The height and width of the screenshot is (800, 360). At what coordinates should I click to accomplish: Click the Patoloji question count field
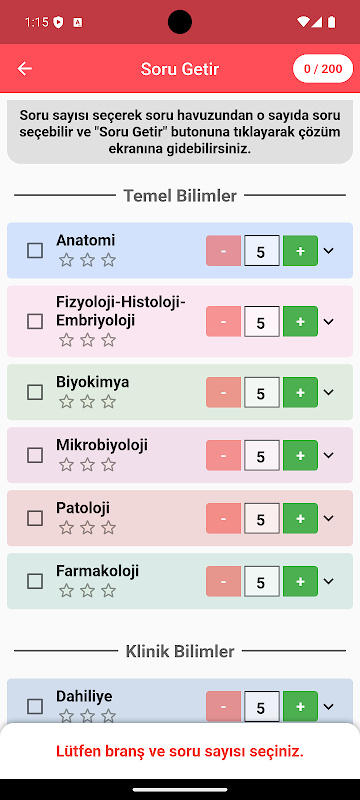[x=262, y=518]
